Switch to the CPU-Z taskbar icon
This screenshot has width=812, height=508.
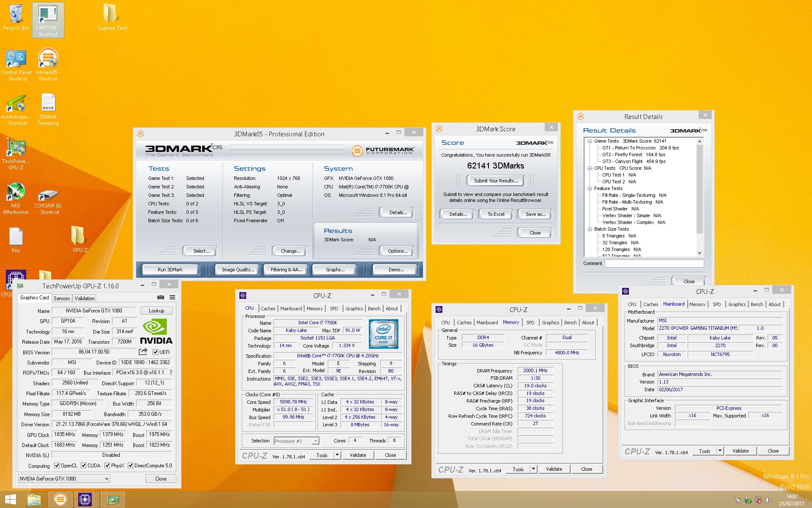pyautogui.click(x=85, y=500)
